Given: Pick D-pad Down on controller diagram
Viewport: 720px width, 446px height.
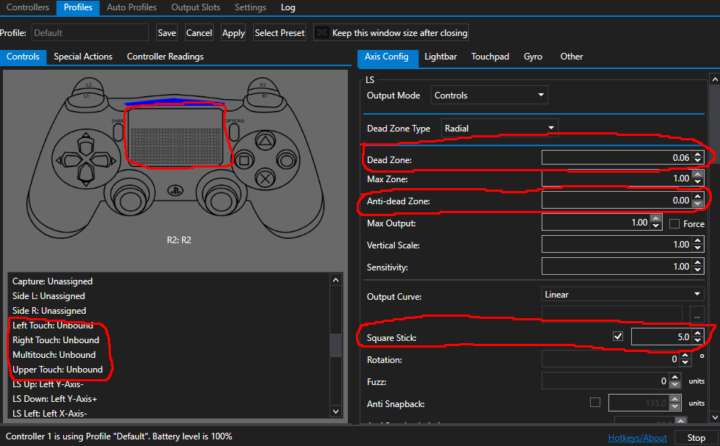Looking at the screenshot, I should (86, 175).
